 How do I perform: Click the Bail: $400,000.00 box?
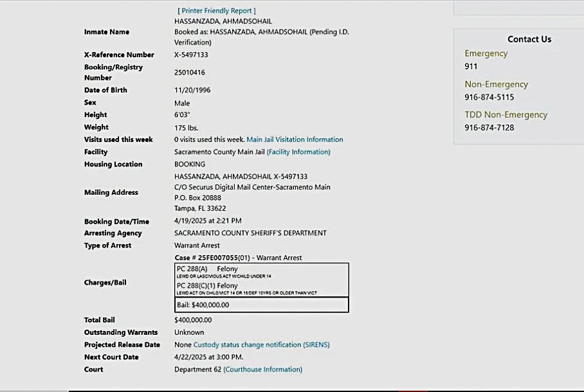pyautogui.click(x=261, y=305)
